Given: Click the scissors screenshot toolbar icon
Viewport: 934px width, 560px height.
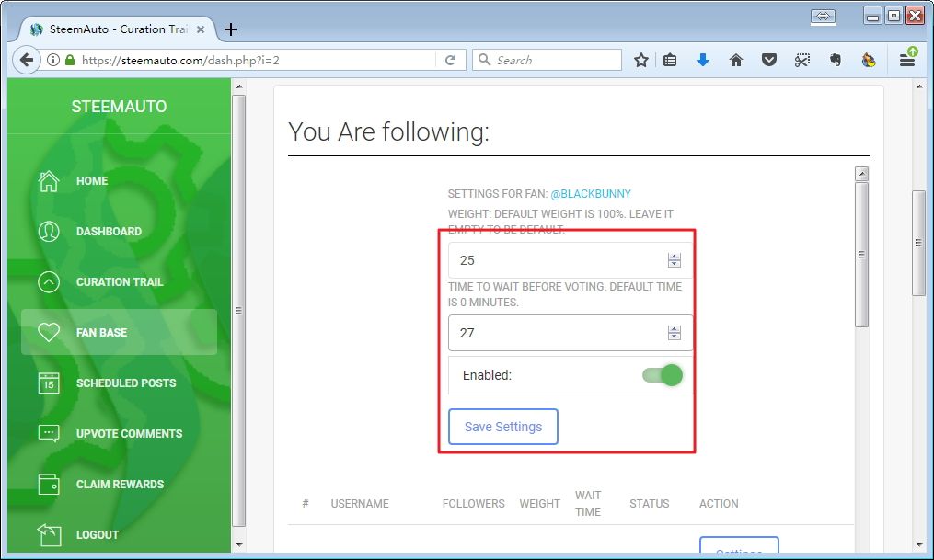Looking at the screenshot, I should [802, 60].
